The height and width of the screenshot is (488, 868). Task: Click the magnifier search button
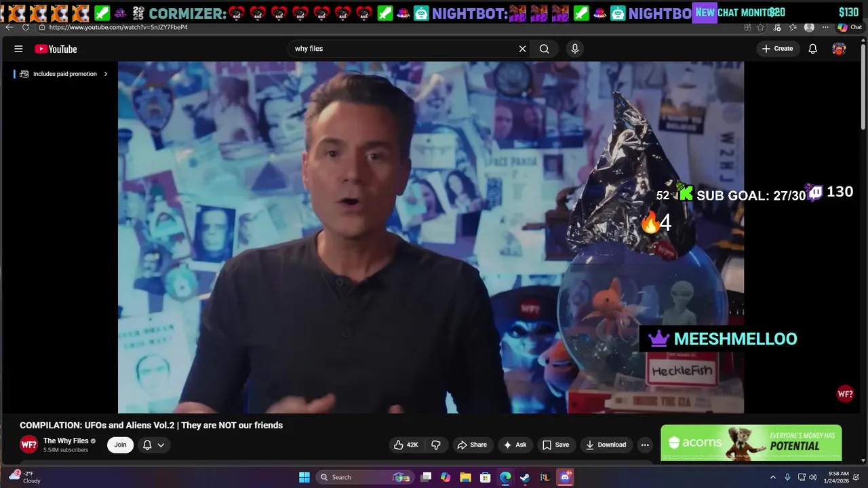tap(544, 49)
